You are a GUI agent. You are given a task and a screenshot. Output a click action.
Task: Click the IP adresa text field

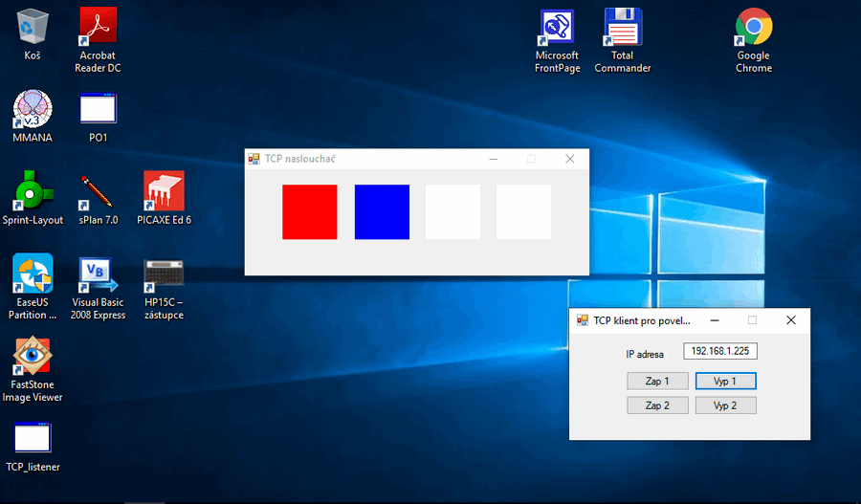coord(720,352)
